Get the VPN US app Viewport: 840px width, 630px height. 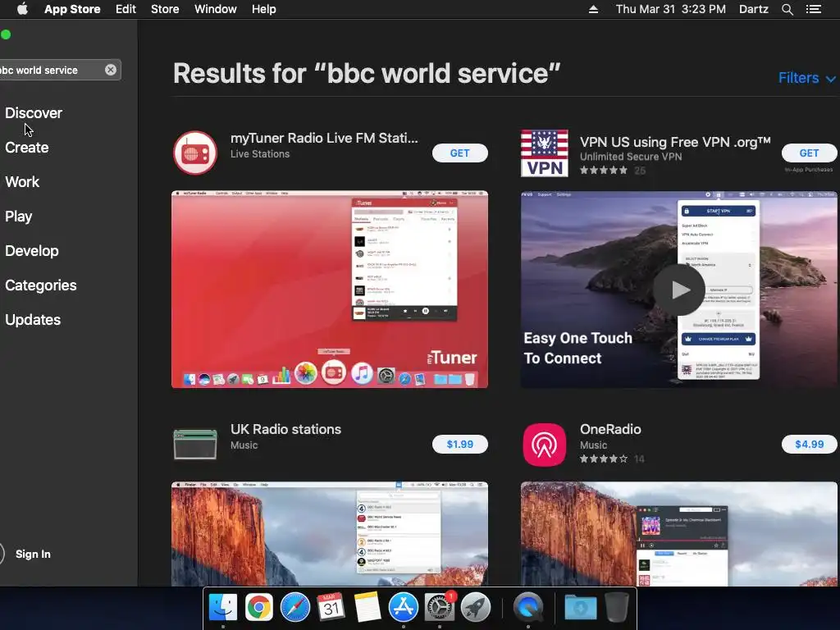point(809,153)
